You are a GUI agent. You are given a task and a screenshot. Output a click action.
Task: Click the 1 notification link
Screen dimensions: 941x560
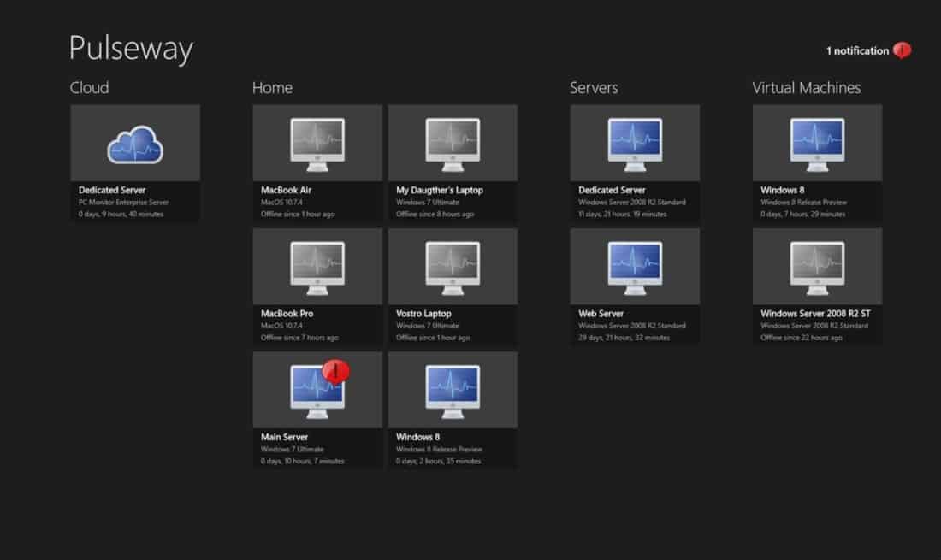click(x=855, y=50)
